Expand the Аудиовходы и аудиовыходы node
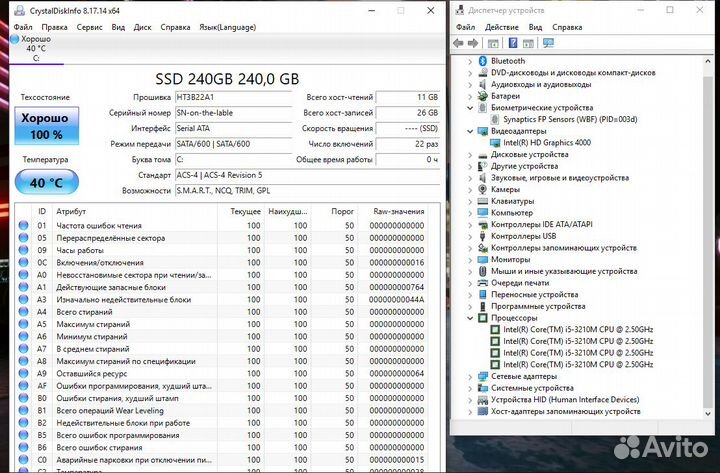The height and width of the screenshot is (473, 720). 470,84
